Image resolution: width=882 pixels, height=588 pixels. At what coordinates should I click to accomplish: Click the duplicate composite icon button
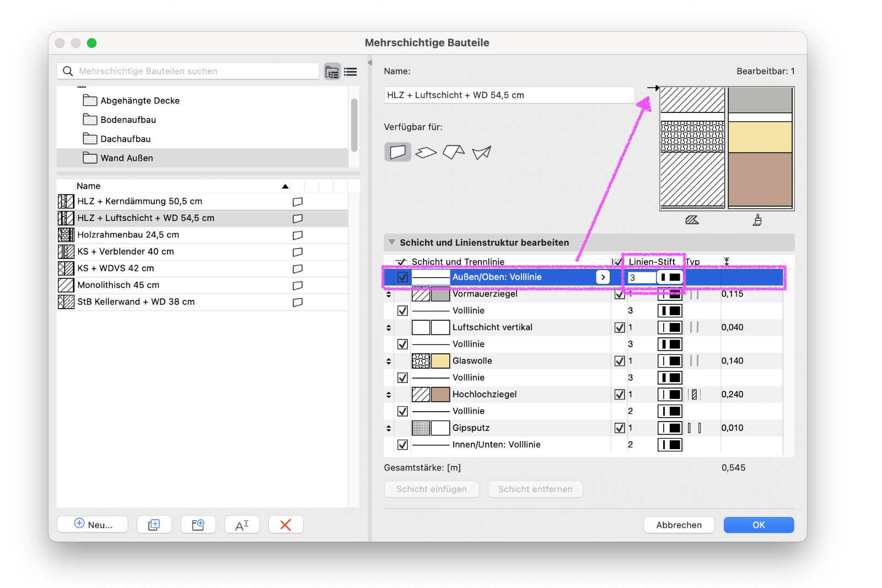click(154, 525)
